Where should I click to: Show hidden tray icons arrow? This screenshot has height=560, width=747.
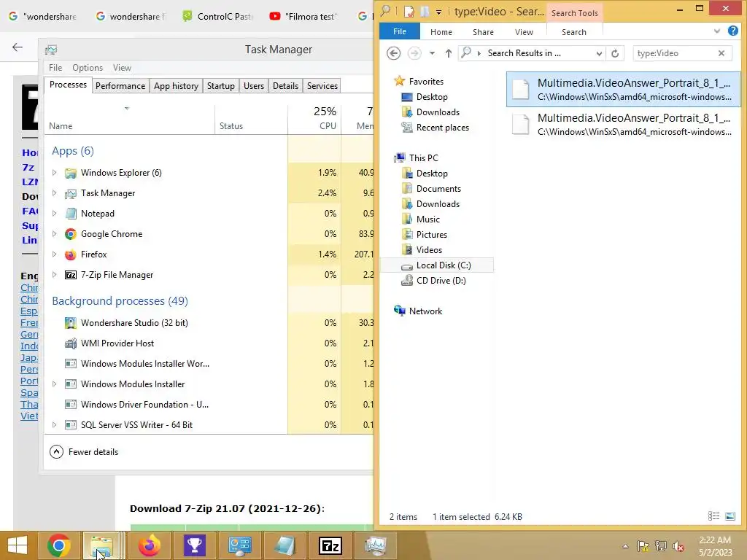pos(625,546)
